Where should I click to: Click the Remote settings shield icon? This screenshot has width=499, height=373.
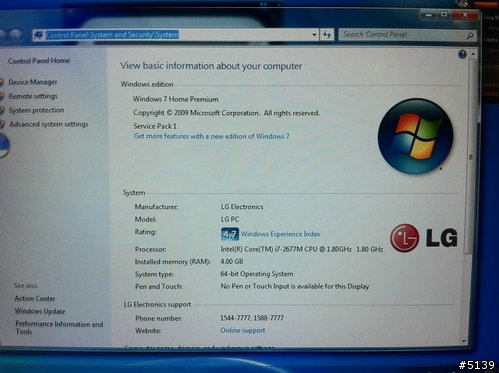(2, 96)
